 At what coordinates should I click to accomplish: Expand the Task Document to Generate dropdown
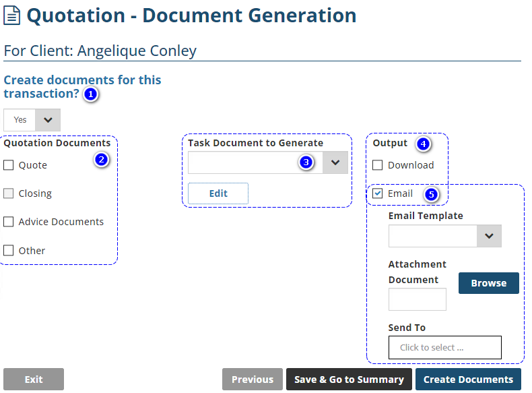pos(335,162)
